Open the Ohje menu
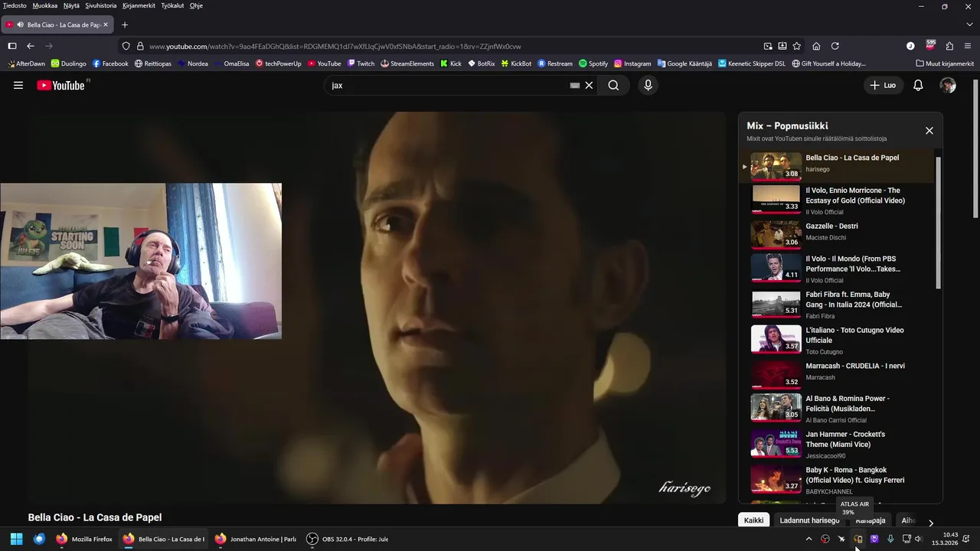 pyautogui.click(x=196, y=5)
